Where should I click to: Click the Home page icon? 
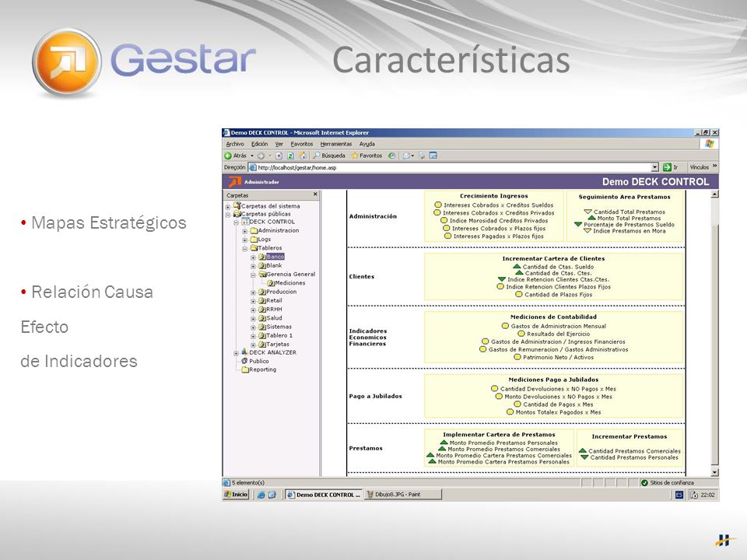(x=303, y=156)
